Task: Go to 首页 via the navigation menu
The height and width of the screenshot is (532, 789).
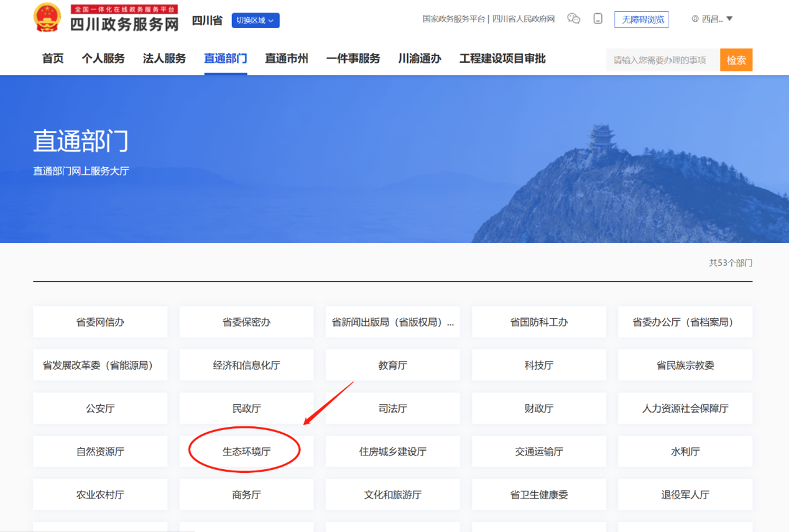Action: coord(52,58)
